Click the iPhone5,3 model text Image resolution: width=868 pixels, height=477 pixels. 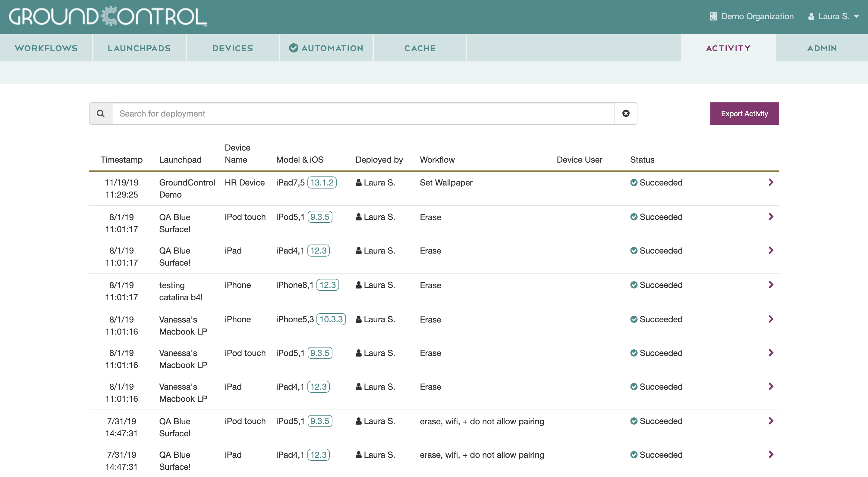coord(295,319)
